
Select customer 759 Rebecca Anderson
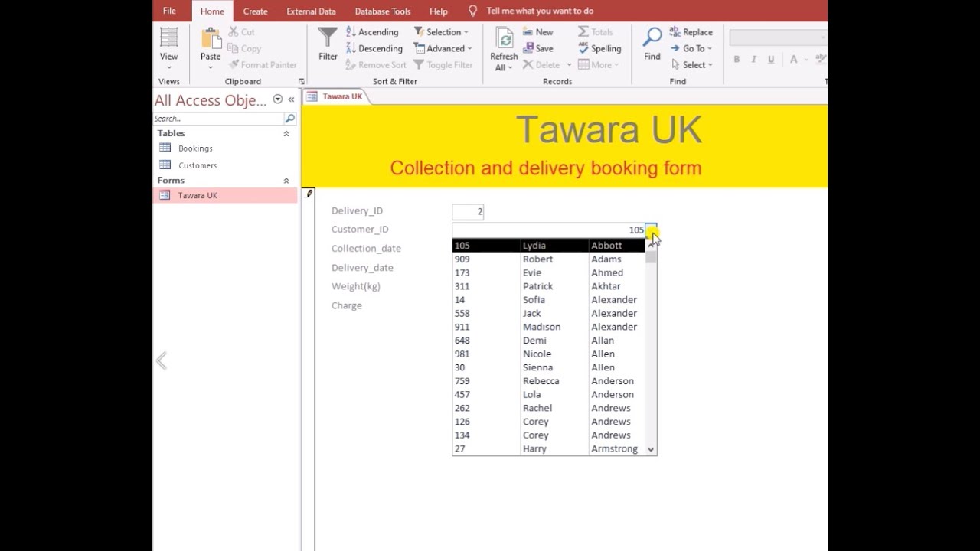(x=549, y=381)
